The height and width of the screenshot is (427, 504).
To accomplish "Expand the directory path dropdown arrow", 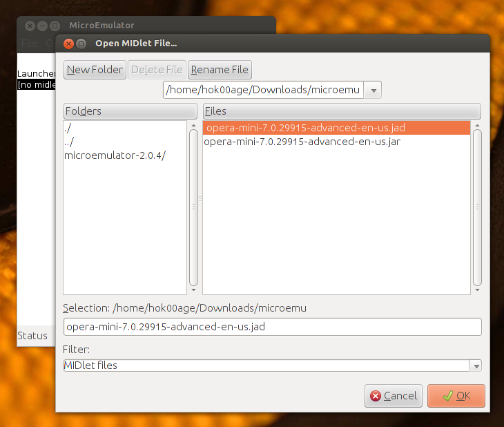I will tap(374, 90).
